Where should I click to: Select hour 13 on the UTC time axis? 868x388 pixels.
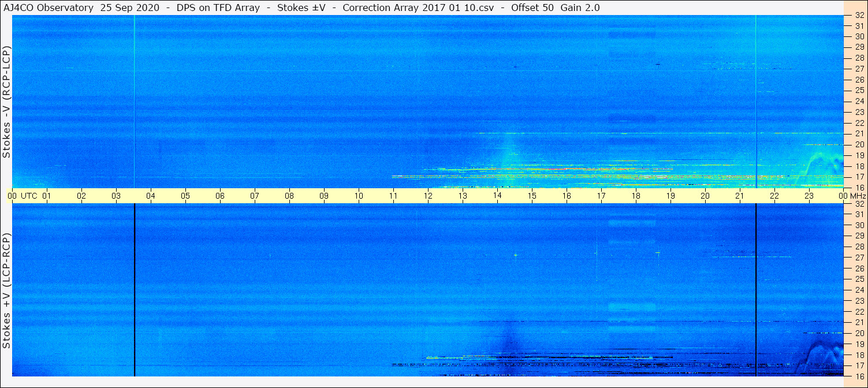click(x=463, y=196)
